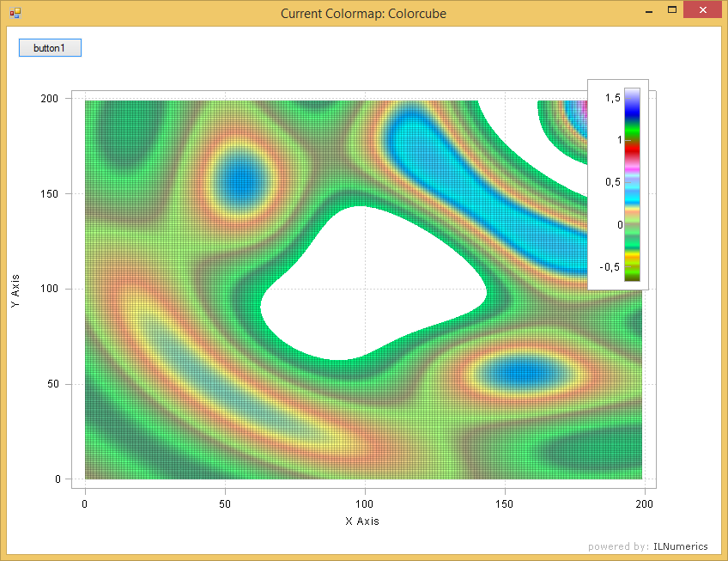
Task: Click X axis tick label 100
Action: tap(365, 503)
